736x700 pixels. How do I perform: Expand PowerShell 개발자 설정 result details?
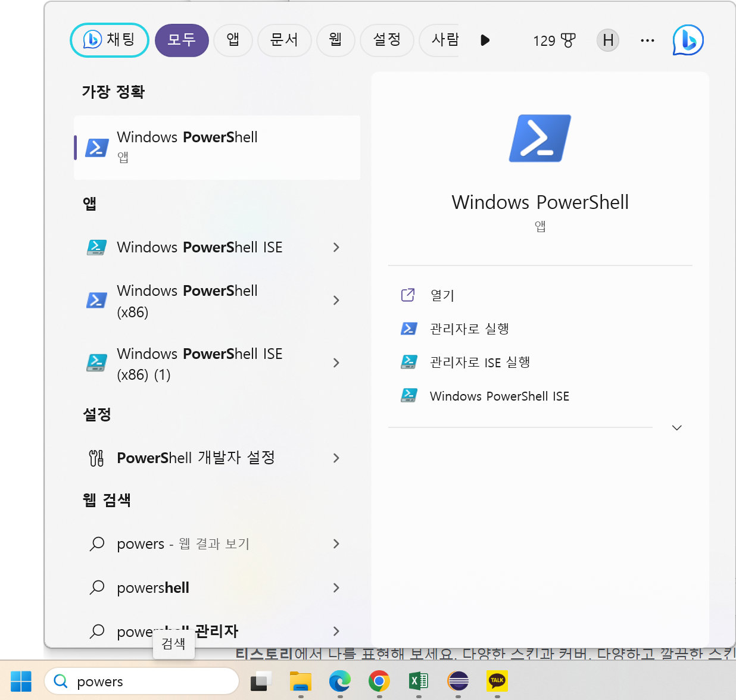click(336, 458)
